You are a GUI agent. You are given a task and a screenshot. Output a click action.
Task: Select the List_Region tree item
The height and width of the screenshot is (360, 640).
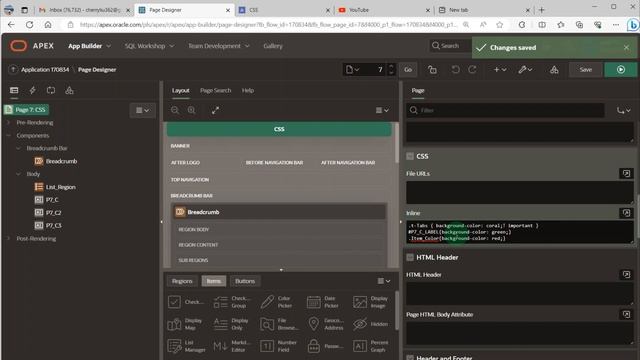click(60, 187)
